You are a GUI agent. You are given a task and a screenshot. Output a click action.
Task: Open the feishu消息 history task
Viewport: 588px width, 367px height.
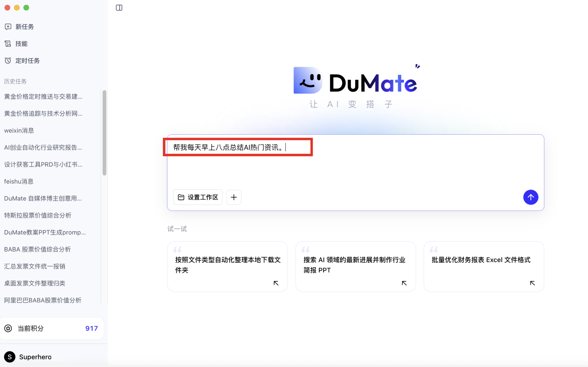19,181
